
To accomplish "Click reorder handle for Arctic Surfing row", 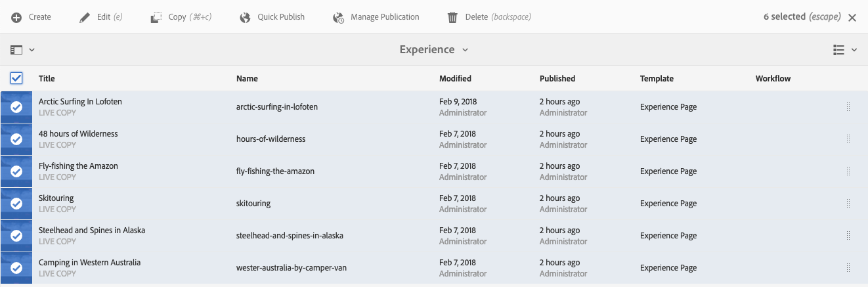I will pyautogui.click(x=848, y=107).
